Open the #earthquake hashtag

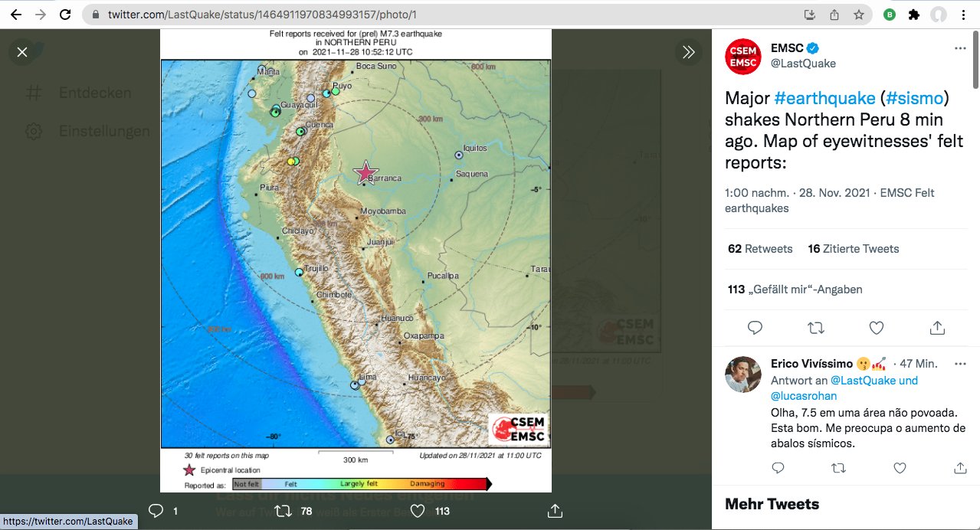[824, 98]
